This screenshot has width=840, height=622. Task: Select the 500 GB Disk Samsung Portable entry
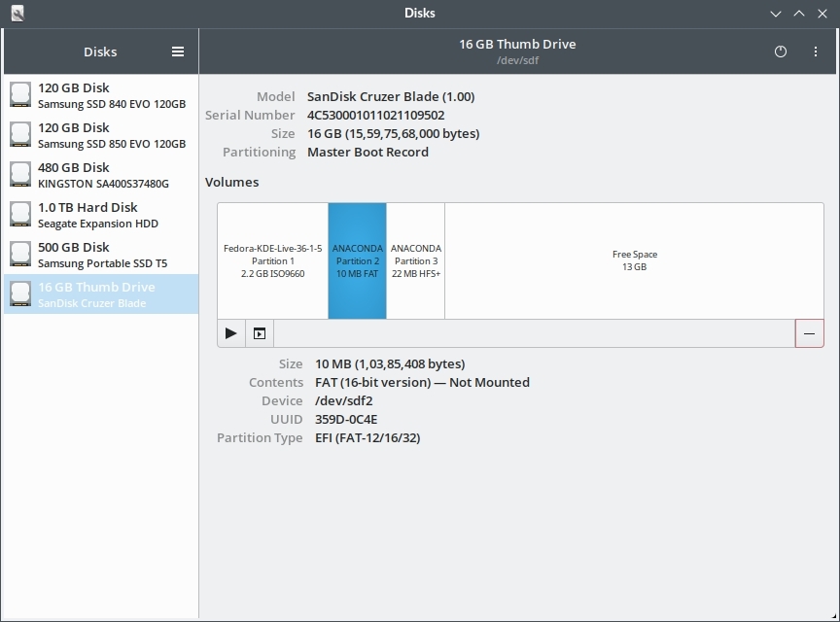click(101, 254)
